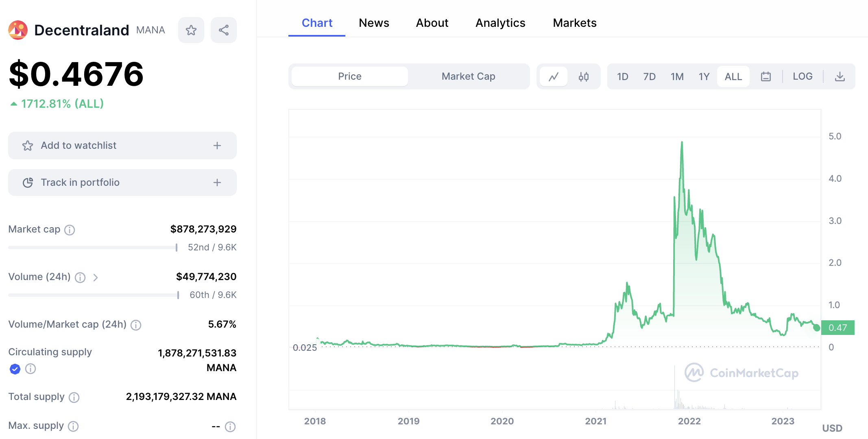
Task: Click the 1712.81% (ALL) change text
Action: point(62,104)
